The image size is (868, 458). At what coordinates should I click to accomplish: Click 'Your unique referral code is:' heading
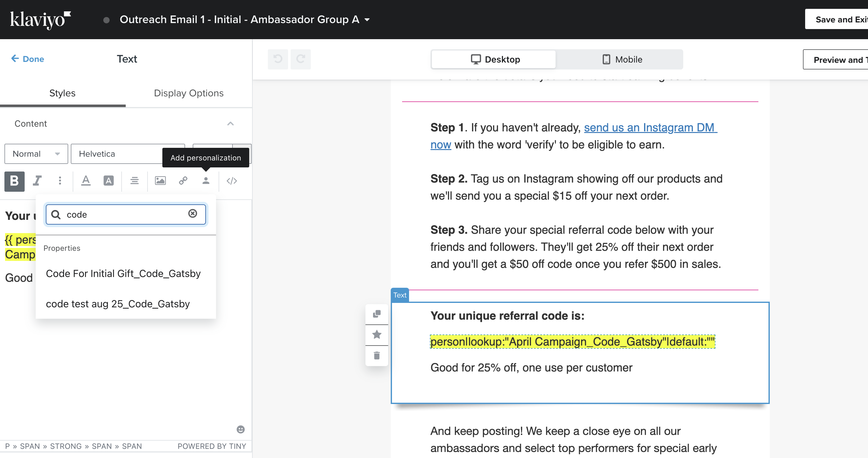[508, 316]
